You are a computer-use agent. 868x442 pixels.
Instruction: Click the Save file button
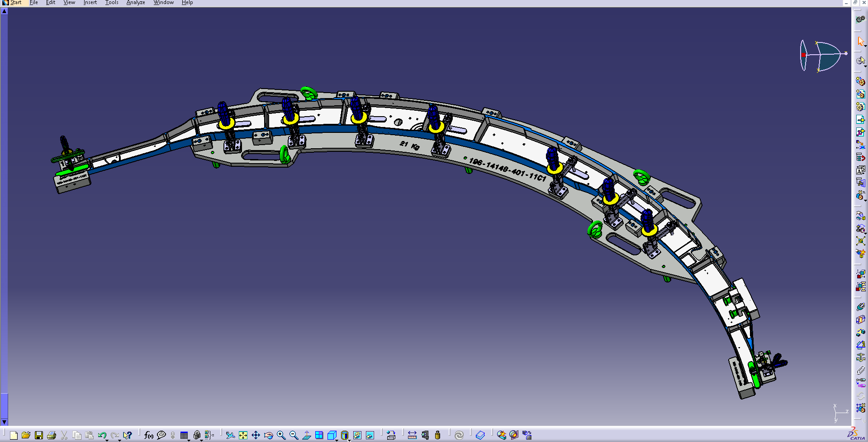click(39, 435)
